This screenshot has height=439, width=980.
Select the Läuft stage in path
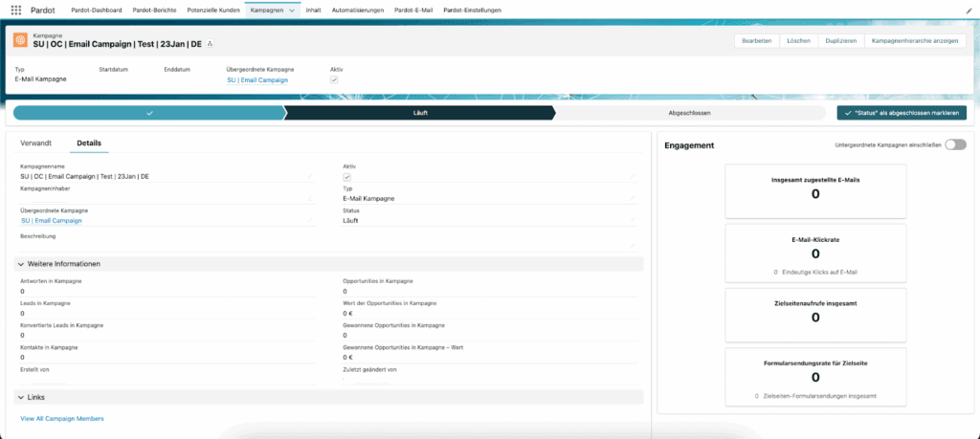click(x=420, y=113)
